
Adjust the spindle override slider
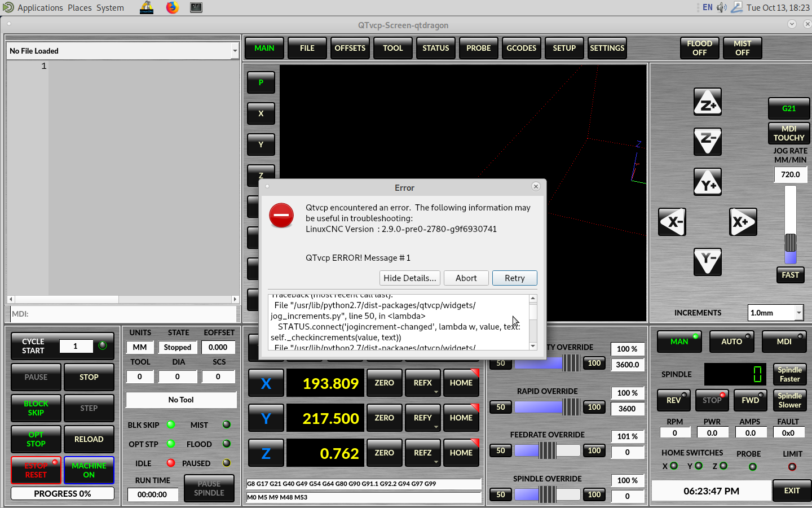point(548,494)
